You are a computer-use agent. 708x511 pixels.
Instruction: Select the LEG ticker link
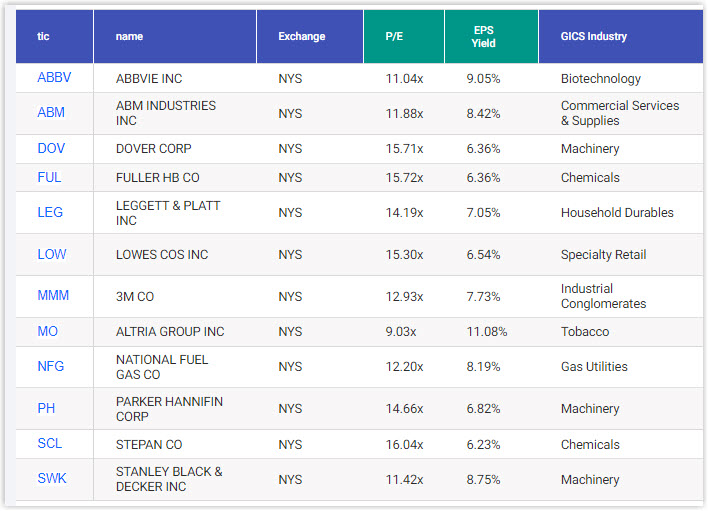click(50, 212)
